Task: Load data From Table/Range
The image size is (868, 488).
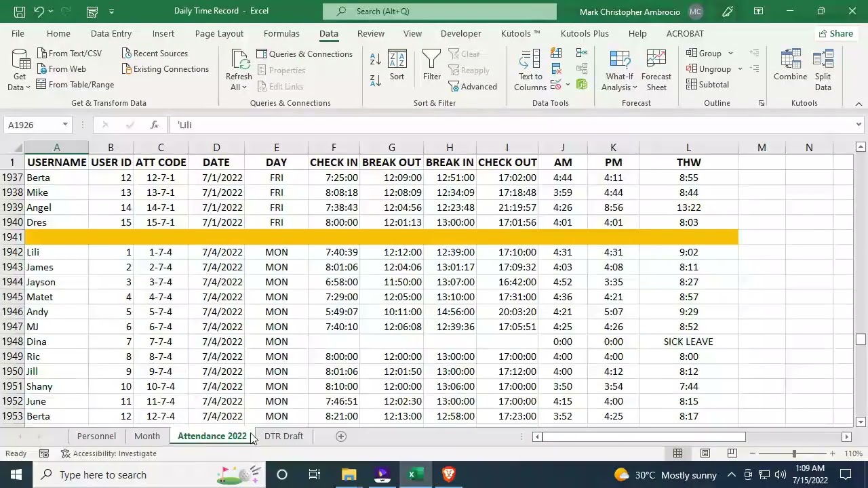Action: pos(75,85)
